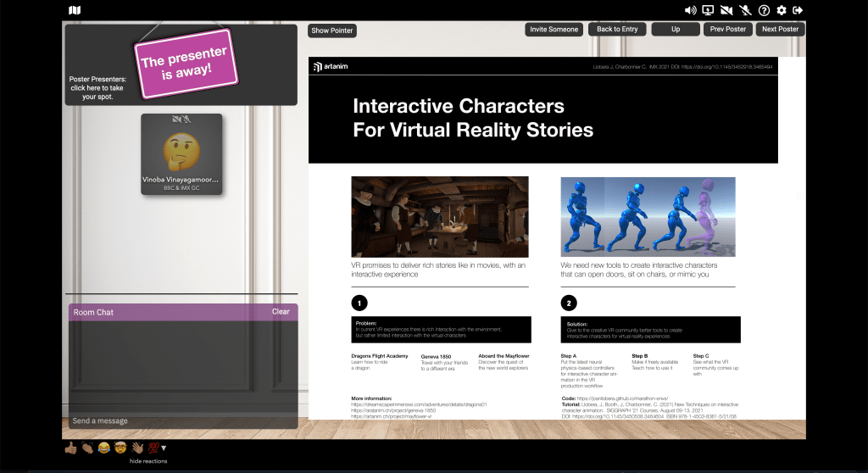Toggle the camera on
The image size is (868, 473).
pyautogui.click(x=726, y=10)
